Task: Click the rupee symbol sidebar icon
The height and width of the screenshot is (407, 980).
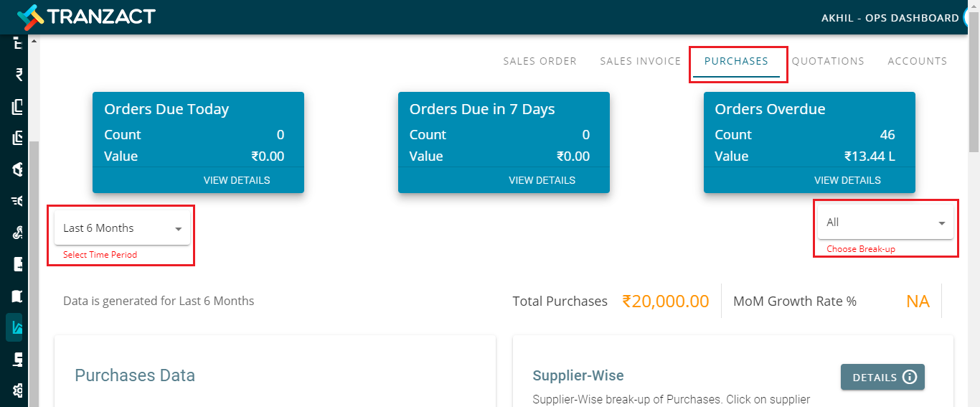Action: tap(19, 75)
